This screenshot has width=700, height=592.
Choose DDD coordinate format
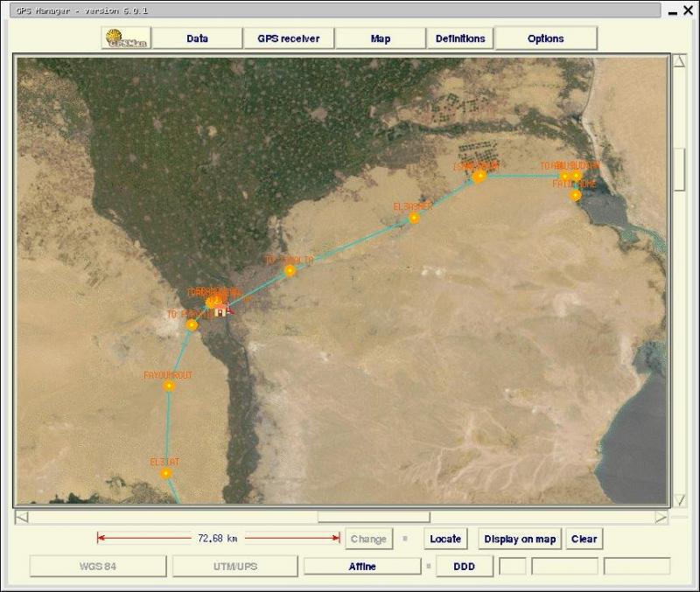click(464, 566)
